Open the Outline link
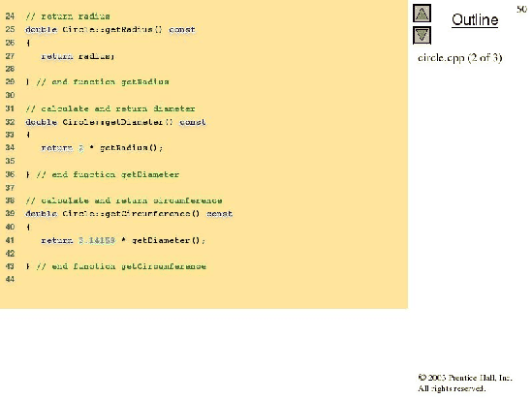 (475, 19)
